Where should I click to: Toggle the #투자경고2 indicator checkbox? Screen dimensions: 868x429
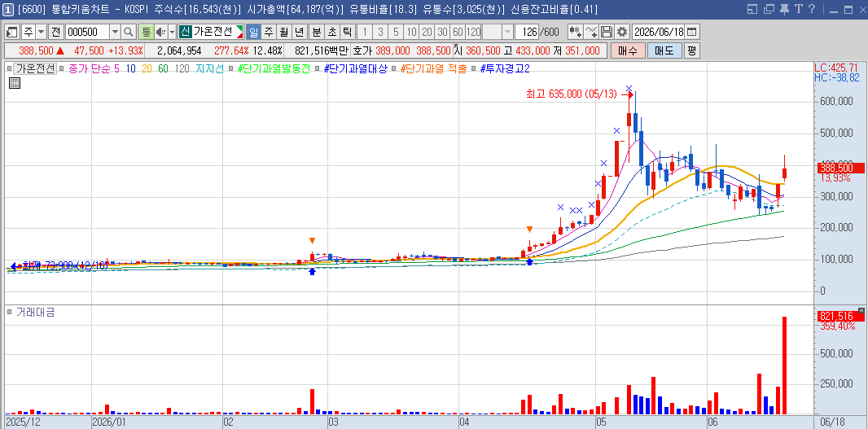[475, 69]
